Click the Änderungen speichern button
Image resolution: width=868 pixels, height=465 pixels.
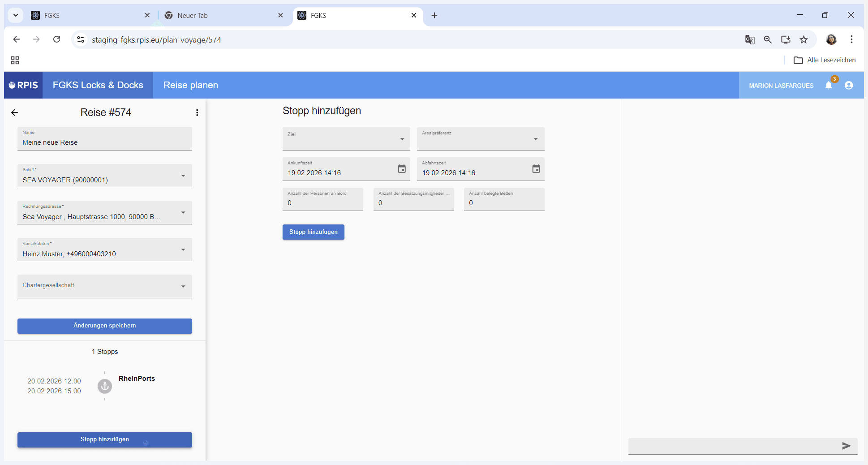tap(105, 326)
